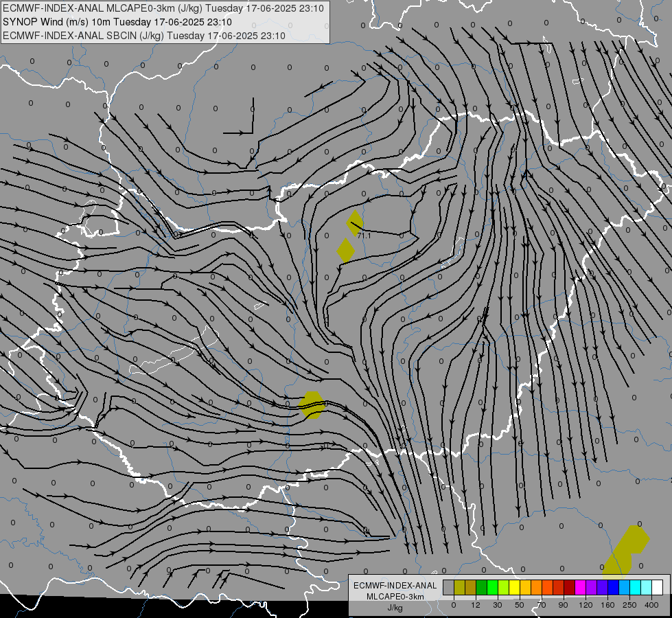Select the yellow legend swatch

point(515,588)
